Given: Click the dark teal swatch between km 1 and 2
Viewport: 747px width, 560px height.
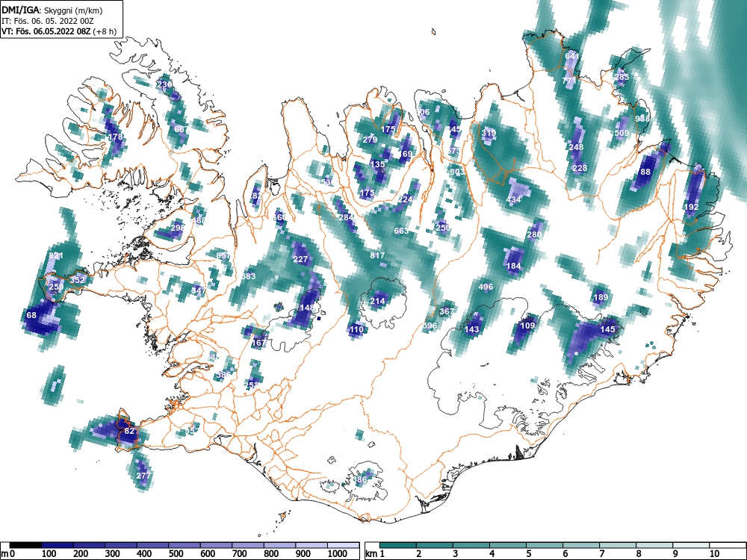Looking at the screenshot, I should click(x=399, y=545).
